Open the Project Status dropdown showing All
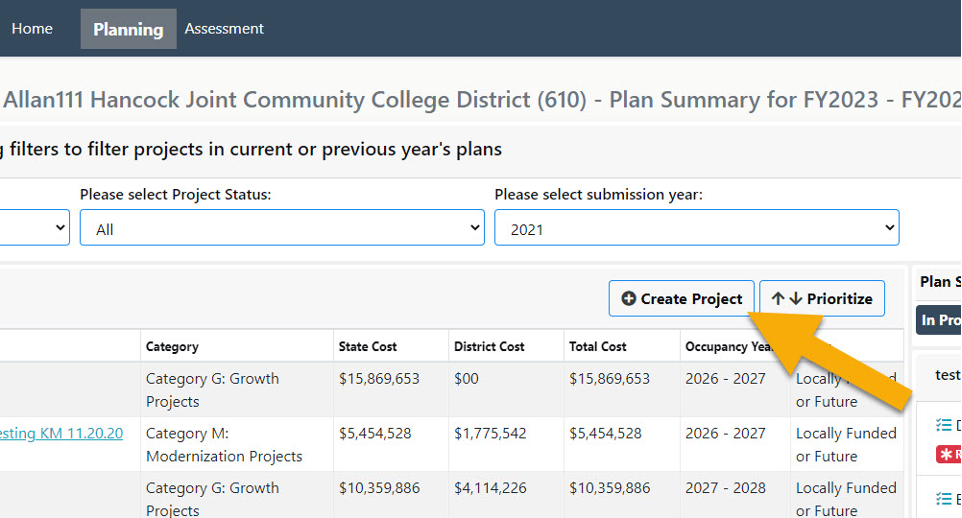This screenshot has height=518, width=962. [282, 228]
